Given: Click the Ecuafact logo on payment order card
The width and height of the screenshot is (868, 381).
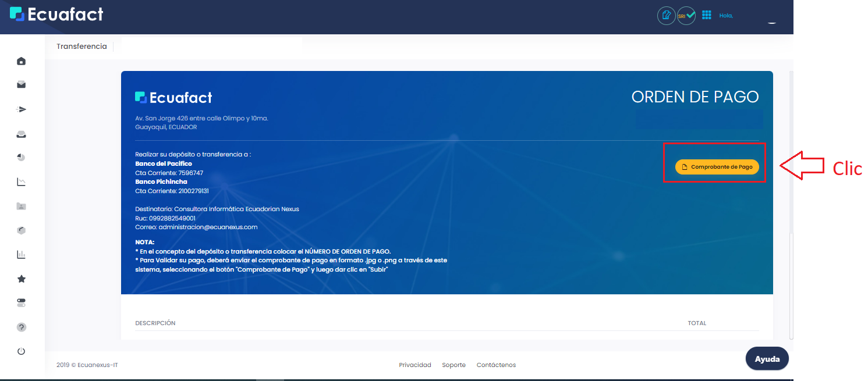Looking at the screenshot, I should tap(173, 97).
